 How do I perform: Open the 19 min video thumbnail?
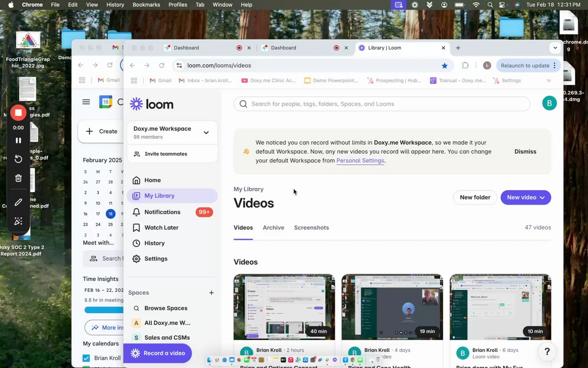[392, 307]
